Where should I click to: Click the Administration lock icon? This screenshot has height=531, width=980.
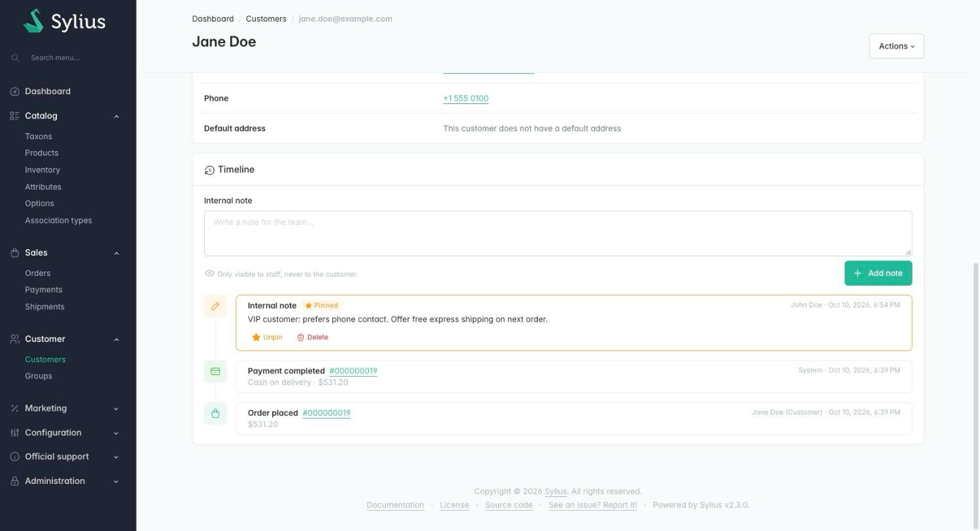15,481
